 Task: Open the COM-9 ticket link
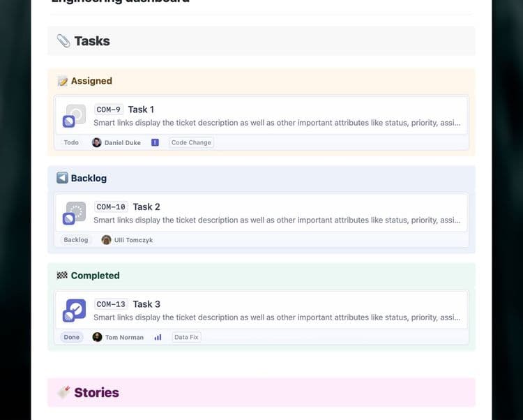[x=108, y=110]
